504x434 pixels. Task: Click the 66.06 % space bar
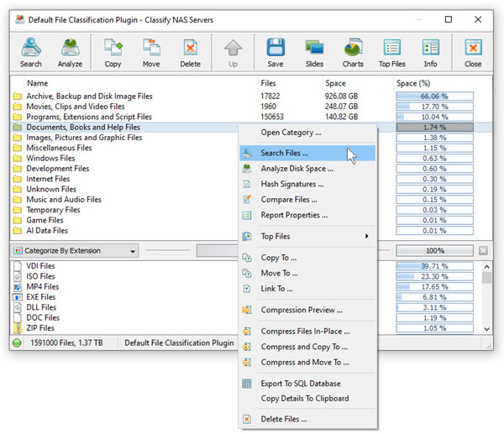pos(434,96)
